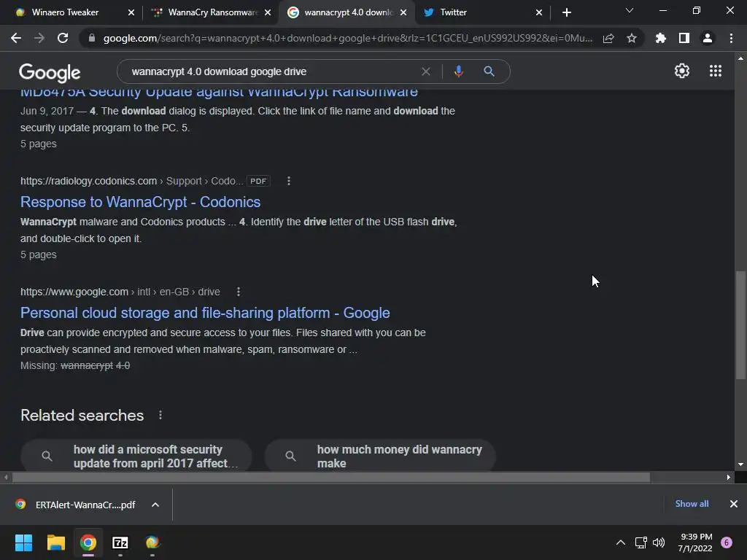The width and height of the screenshot is (747, 560).
Task: Open the volume control in the tray
Action: click(659, 542)
